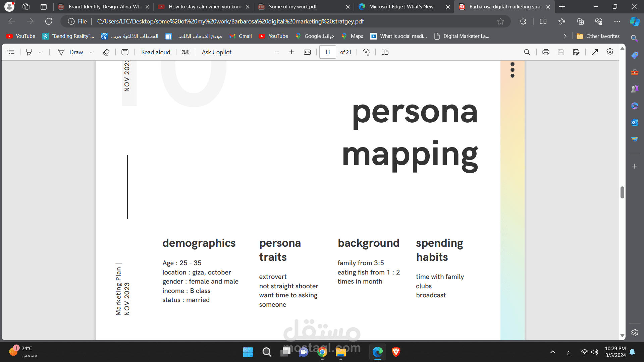Image resolution: width=644 pixels, height=362 pixels.
Task: Switch to Microsoft Edge What's New tab
Action: (x=401, y=7)
